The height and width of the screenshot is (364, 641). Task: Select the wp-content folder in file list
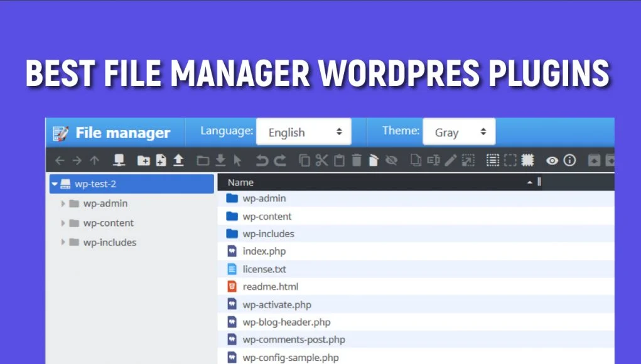(x=416, y=216)
